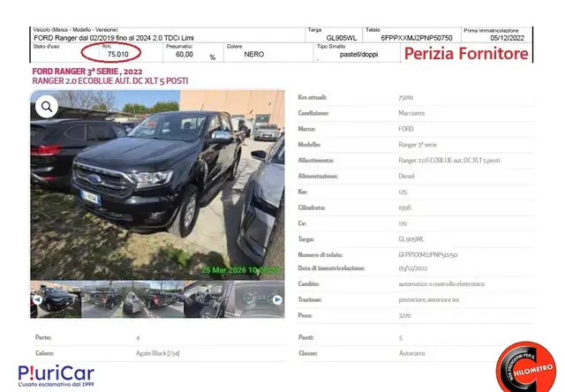Click the Posti value 5
Viewport: 565px width, 392px height.
pos(401,338)
